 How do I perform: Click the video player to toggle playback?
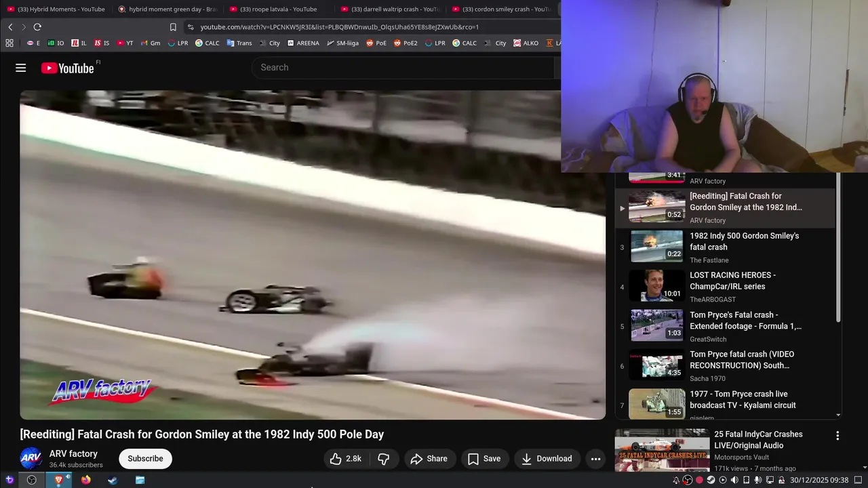(313, 255)
